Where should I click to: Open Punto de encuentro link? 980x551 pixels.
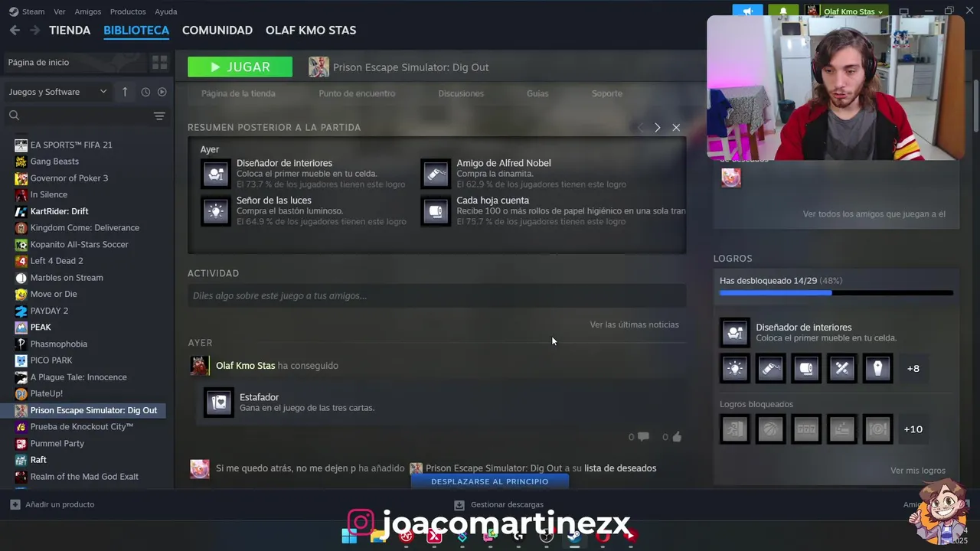(x=357, y=93)
